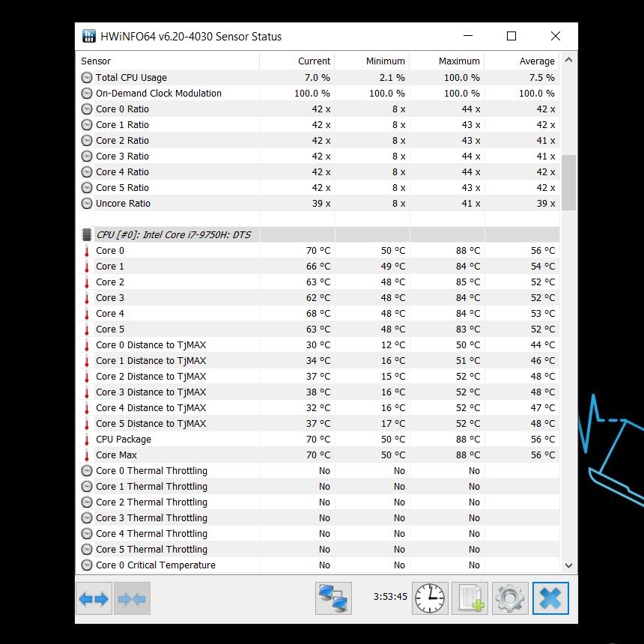The image size is (644, 644).
Task: Click Core 5 Distance to TjMAX thermometer icon
Action: (x=87, y=423)
